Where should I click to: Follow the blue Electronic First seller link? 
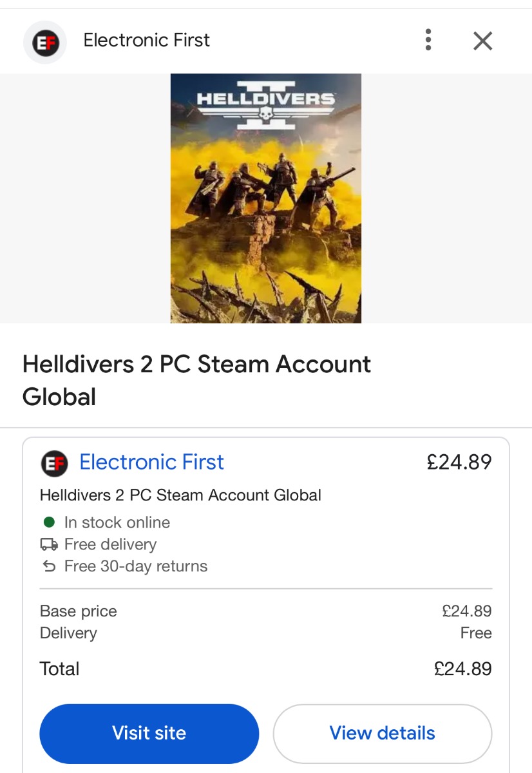[151, 462]
